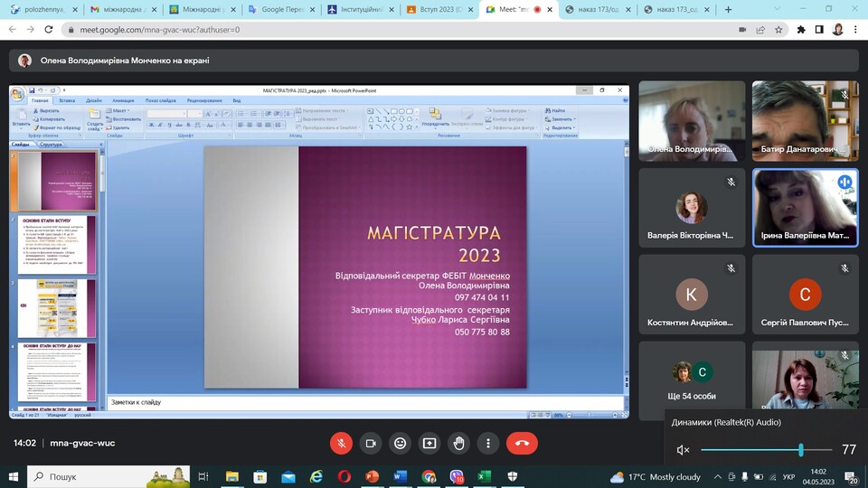Image resolution: width=868 pixels, height=488 pixels.
Task: Open the Ще 54 особи participants tile
Action: click(693, 380)
